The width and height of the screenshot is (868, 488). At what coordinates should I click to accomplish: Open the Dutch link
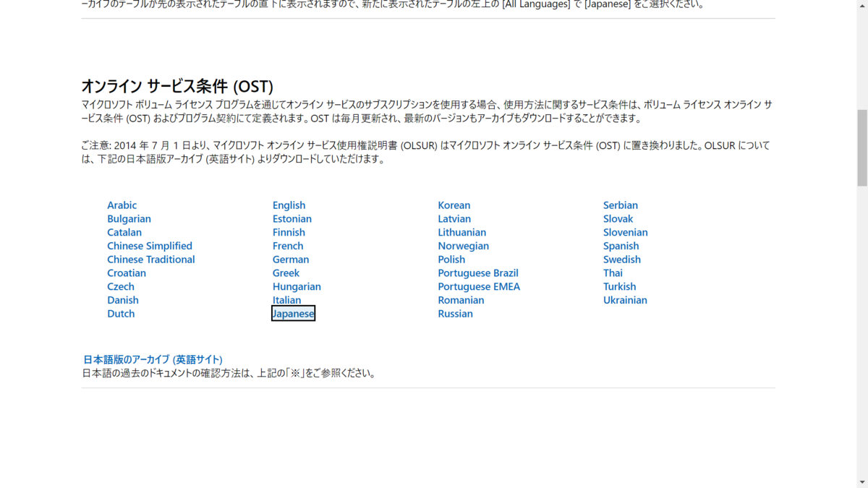[121, 314]
